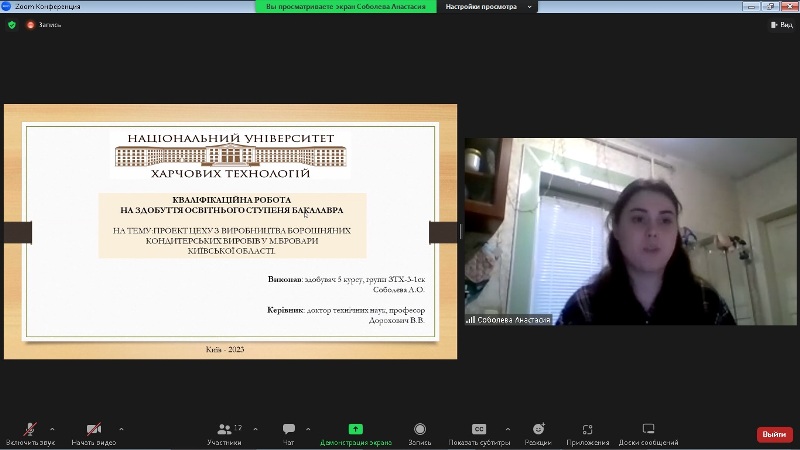Open the Участники participants panel
800x450 pixels.
point(224,435)
